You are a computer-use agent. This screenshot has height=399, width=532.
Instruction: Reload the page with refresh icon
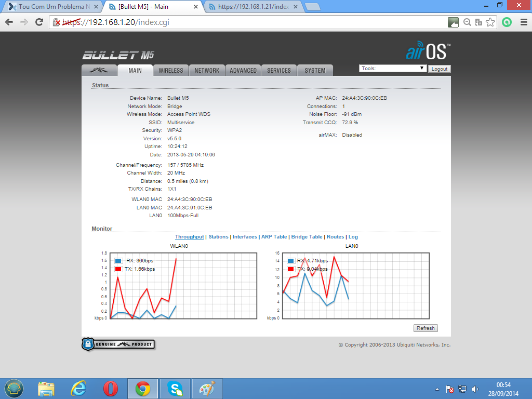[39, 22]
